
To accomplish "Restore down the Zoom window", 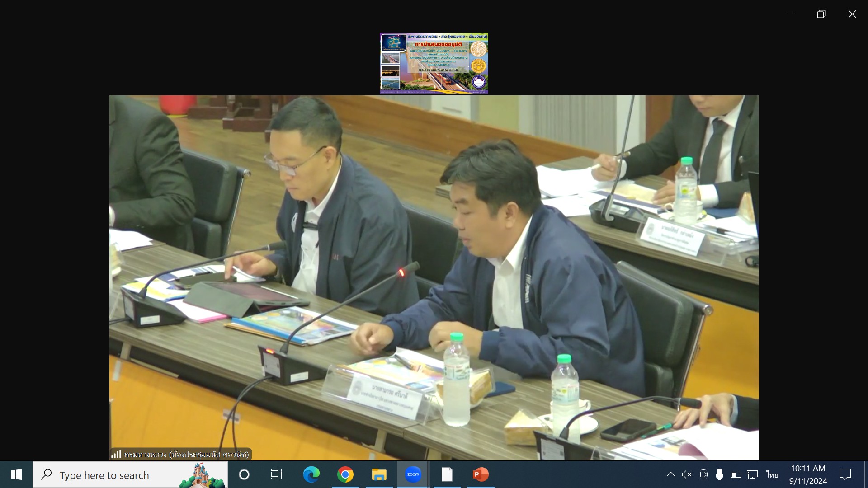I will click(821, 14).
